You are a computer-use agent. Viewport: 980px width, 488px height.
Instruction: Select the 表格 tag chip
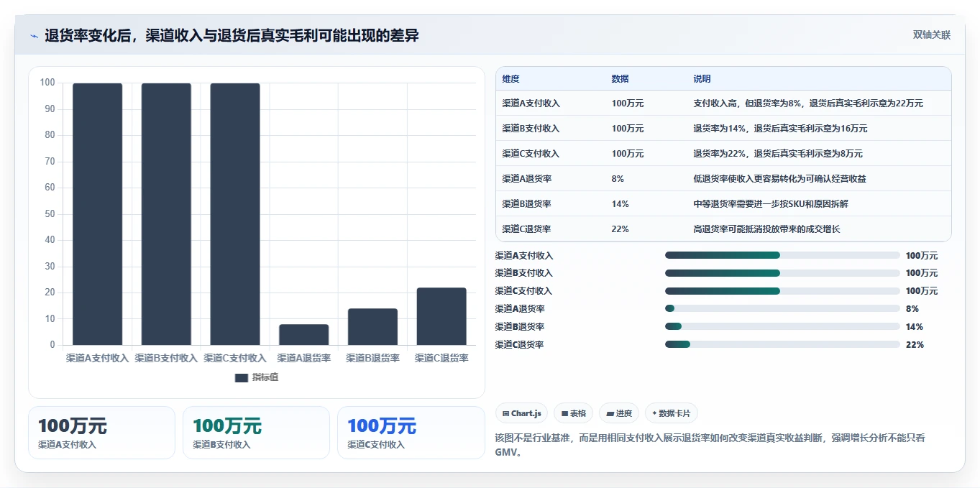click(574, 413)
